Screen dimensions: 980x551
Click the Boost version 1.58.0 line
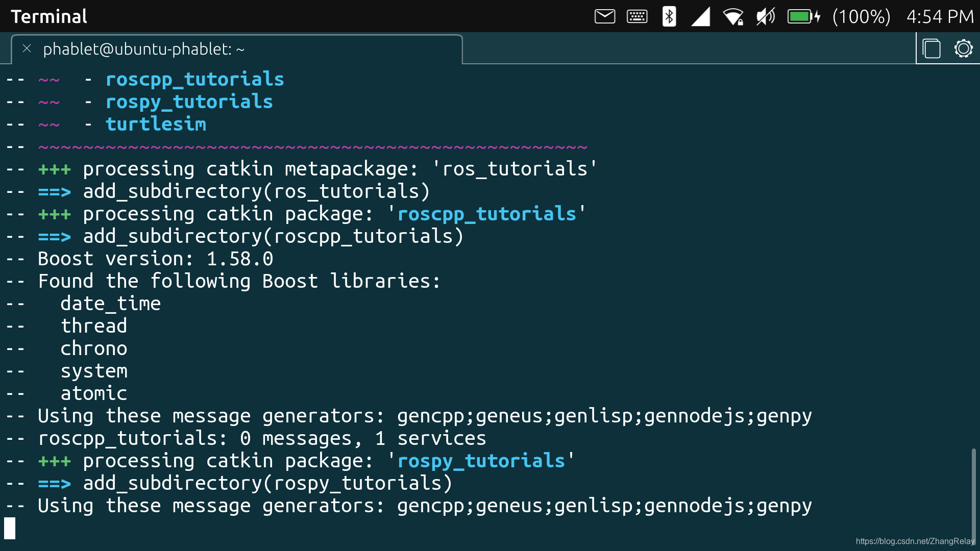click(155, 259)
